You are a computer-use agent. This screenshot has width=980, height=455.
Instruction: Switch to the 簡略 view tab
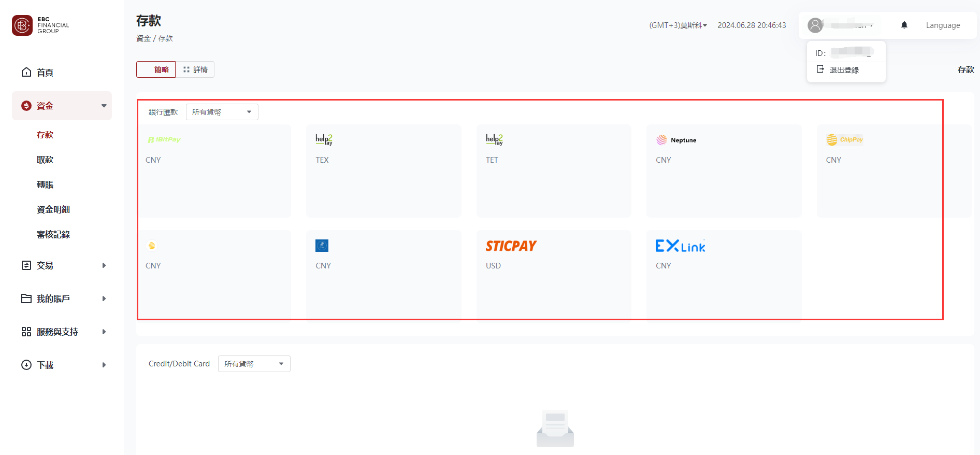point(156,69)
